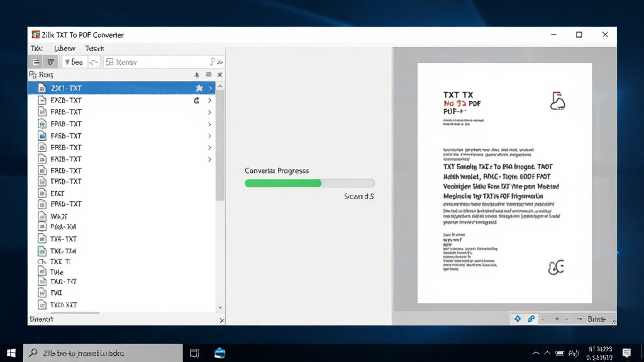Screen dimensions: 644x362
Task: Click the export icon on EXZB-TXT row
Action: 197,100
